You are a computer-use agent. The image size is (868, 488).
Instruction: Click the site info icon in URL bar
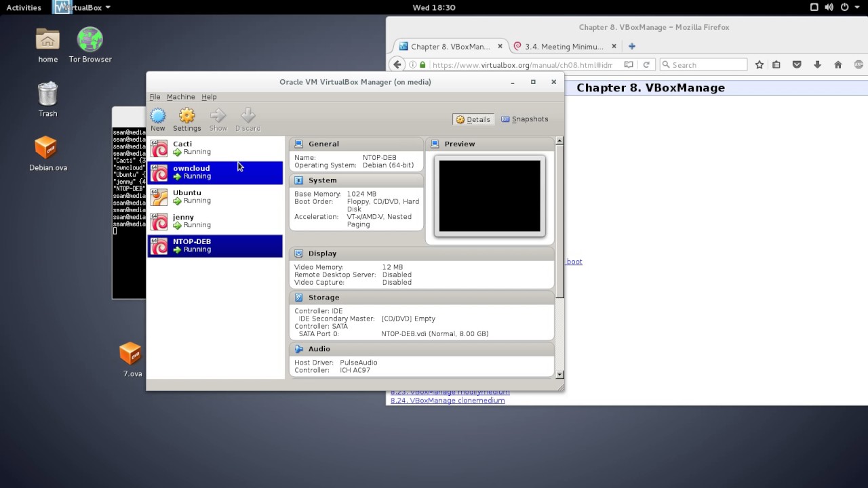coord(412,65)
